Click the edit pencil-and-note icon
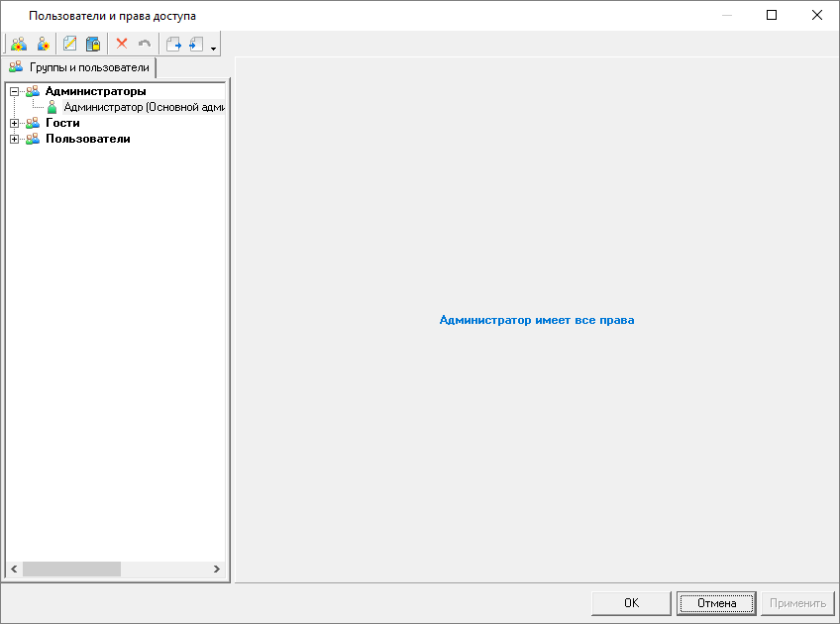Screen dimensions: 840x624 (x=70, y=44)
